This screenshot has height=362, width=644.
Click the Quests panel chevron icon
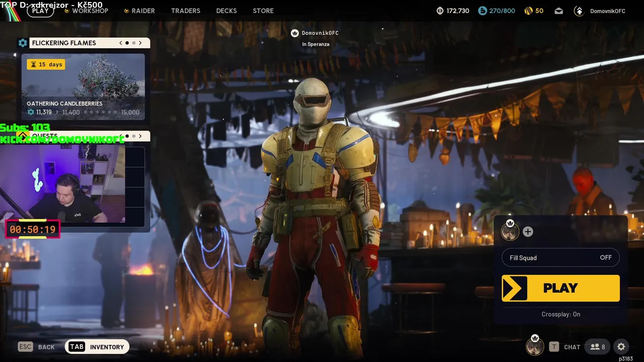(x=23, y=136)
